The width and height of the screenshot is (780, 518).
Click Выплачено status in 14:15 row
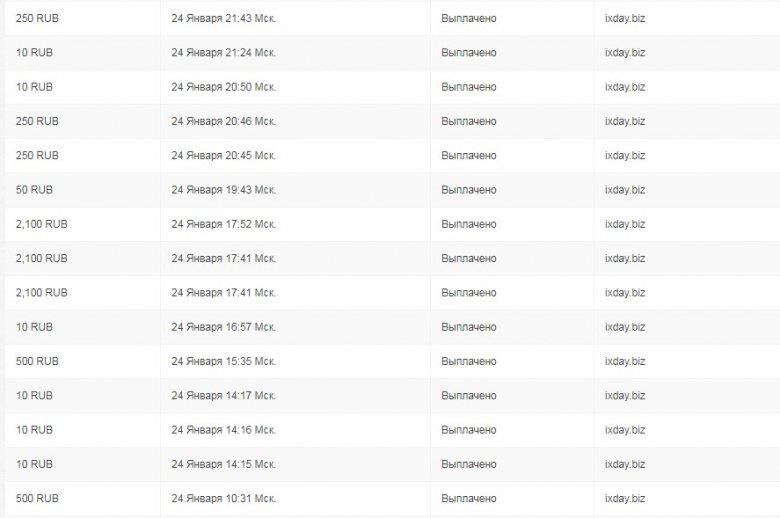[469, 465]
